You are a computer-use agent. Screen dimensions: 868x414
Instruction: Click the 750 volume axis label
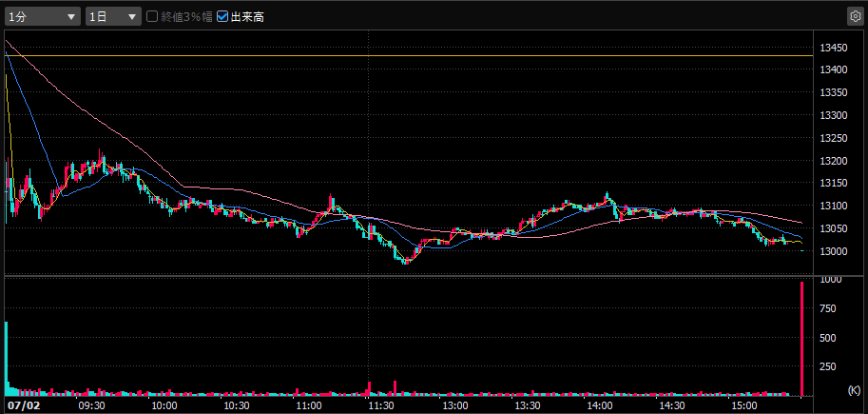point(828,308)
